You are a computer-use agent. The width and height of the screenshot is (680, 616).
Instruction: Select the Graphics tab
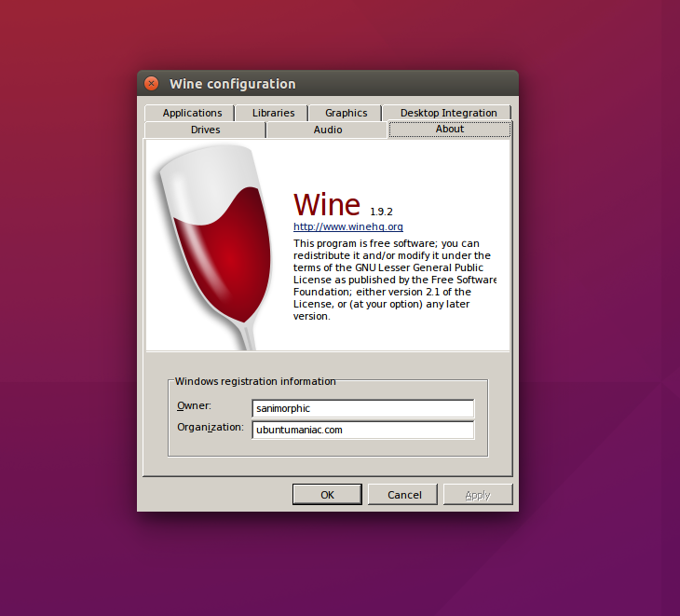click(346, 113)
